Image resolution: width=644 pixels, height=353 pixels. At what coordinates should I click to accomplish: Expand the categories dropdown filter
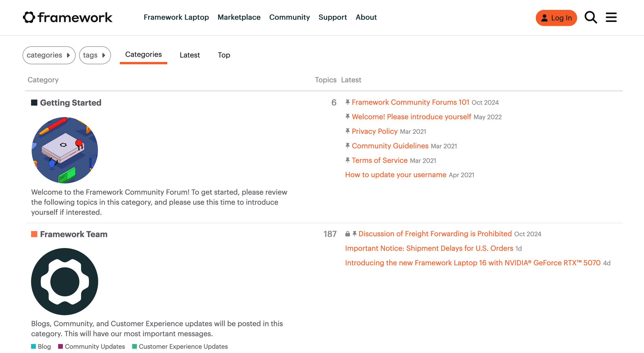point(49,55)
